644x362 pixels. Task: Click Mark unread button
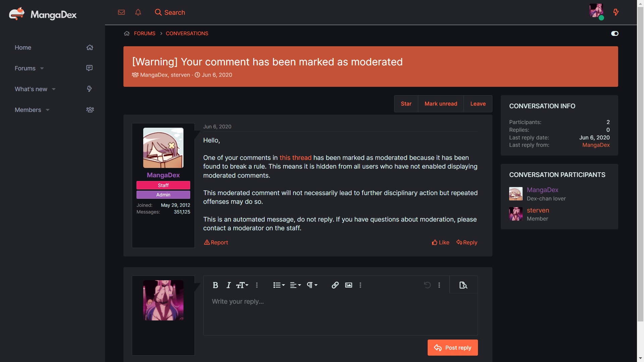click(x=441, y=104)
